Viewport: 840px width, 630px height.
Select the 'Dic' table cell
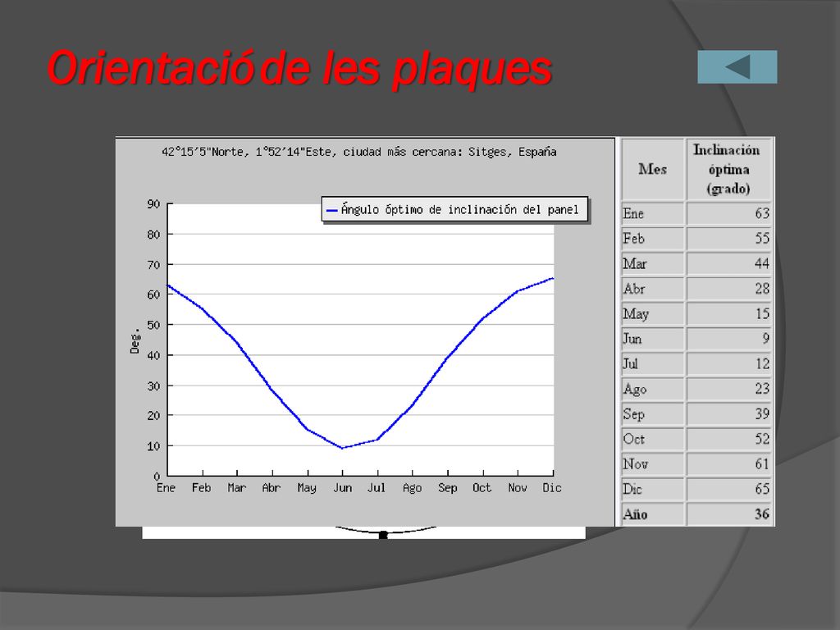652,489
